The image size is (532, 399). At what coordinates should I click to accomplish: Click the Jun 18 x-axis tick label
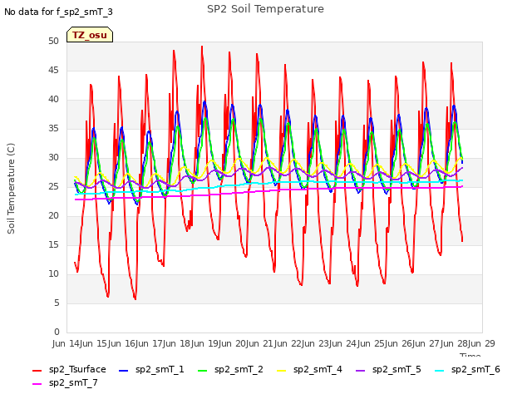(x=178, y=343)
